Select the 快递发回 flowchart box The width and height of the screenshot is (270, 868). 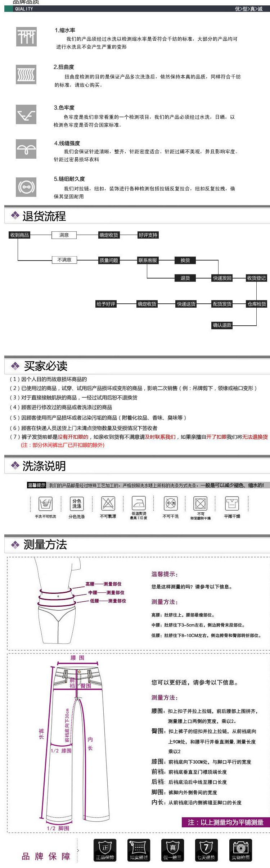(222, 278)
